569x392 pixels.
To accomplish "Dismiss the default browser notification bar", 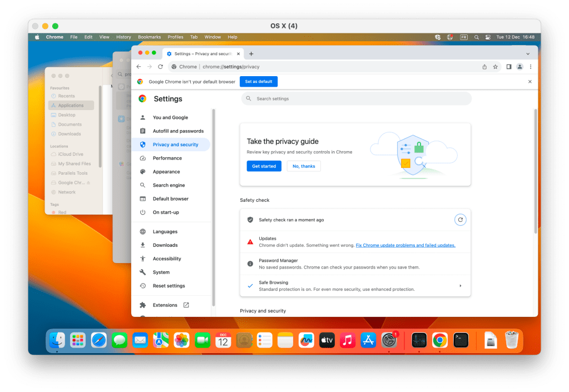I will (x=530, y=82).
